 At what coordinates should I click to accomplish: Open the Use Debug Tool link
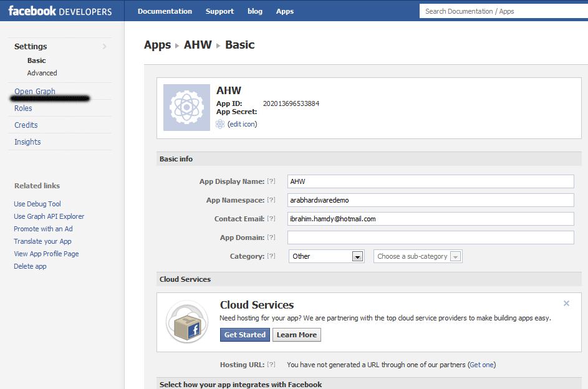tap(37, 204)
